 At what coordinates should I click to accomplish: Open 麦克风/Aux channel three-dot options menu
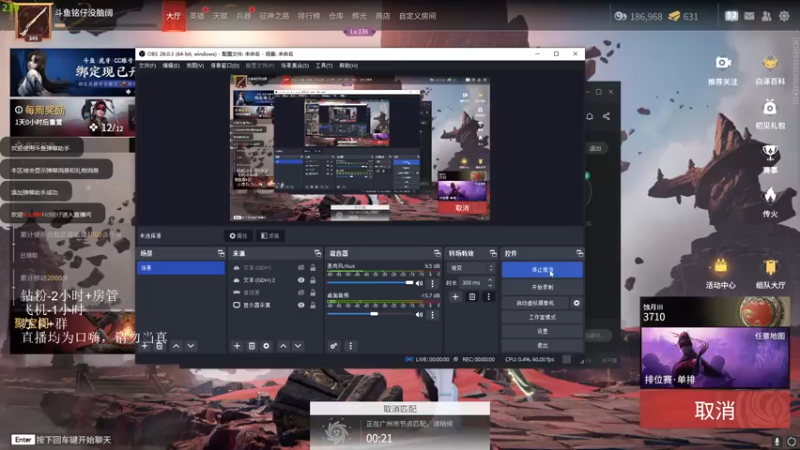click(433, 283)
